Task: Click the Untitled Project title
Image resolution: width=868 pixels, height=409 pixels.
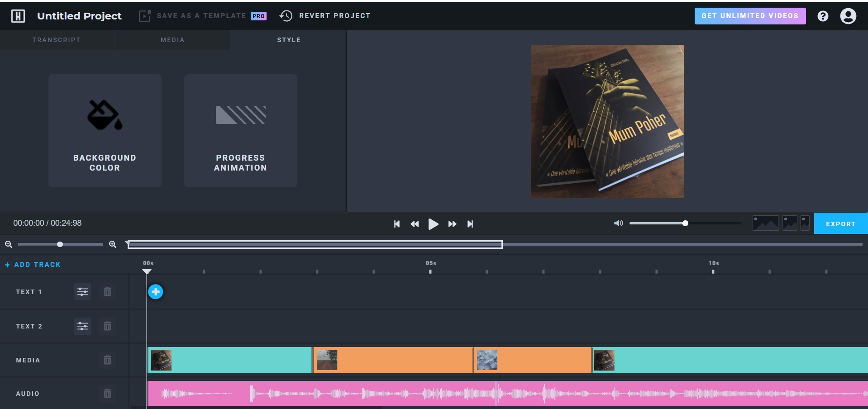Action: click(x=79, y=16)
